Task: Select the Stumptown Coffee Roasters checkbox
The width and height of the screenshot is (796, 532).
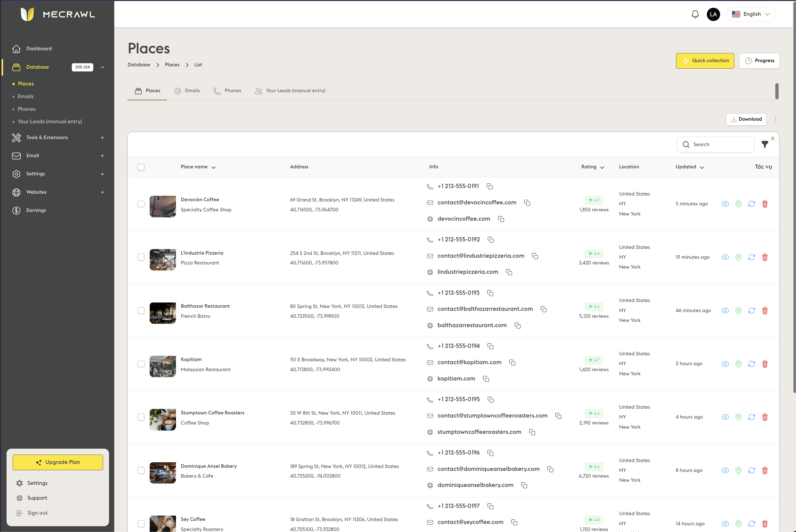Action: (141, 417)
